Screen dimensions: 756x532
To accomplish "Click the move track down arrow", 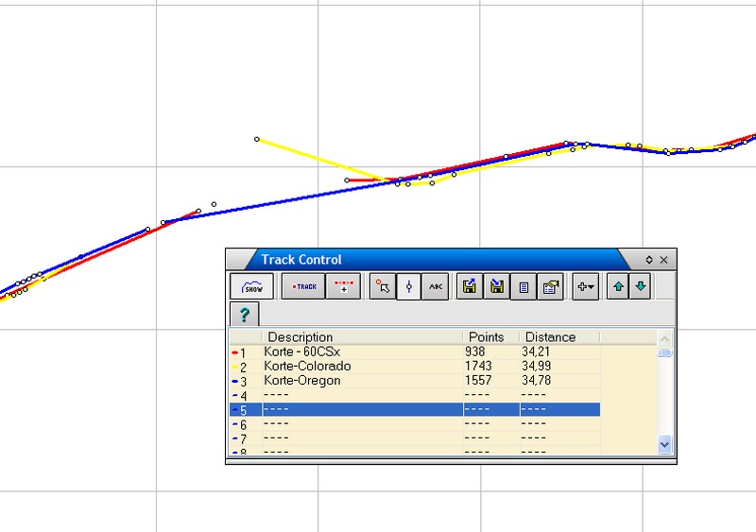I will click(x=641, y=286).
